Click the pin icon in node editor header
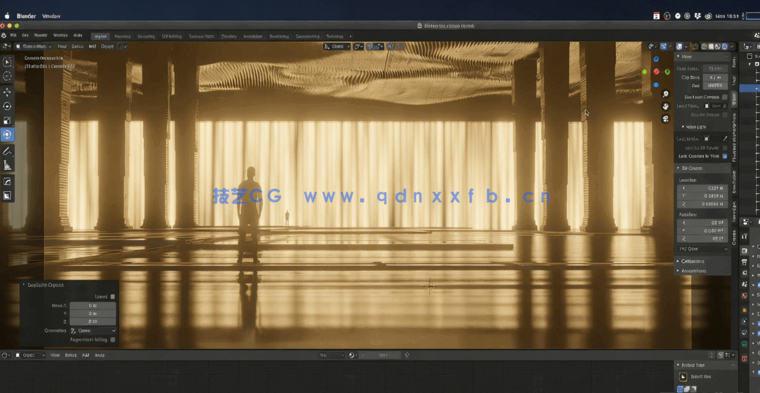This screenshot has height=393, width=760. coord(407,355)
